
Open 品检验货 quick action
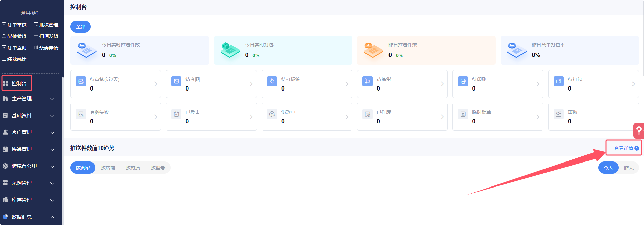14,36
